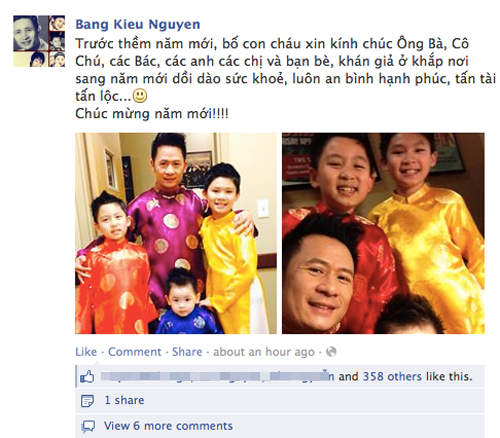Viewport: 500px width, 438px height.
Task: Open the '358 others' likes list
Action: point(392,377)
